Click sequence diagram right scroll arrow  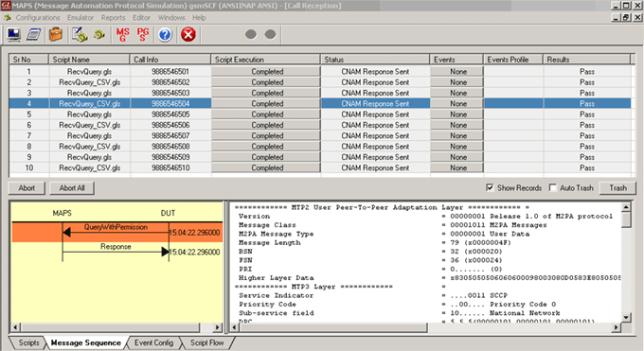217,327
